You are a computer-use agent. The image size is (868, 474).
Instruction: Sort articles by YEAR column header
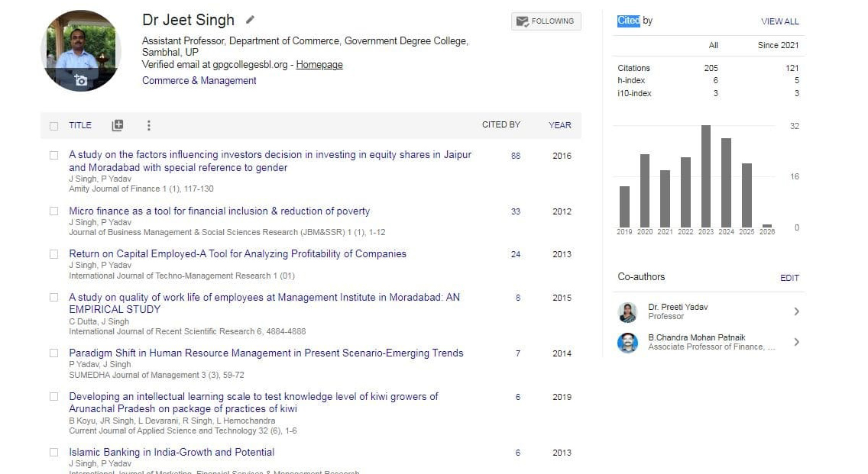559,125
